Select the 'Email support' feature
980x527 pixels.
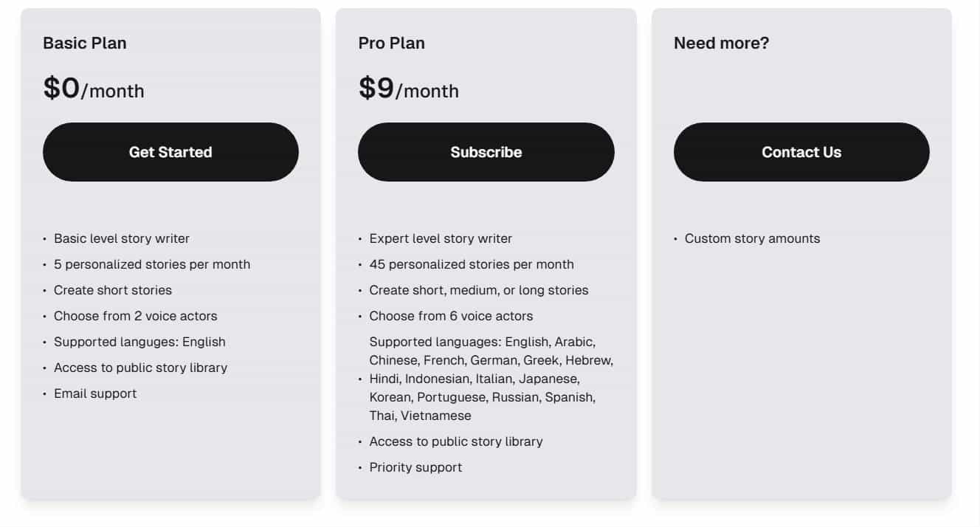(95, 393)
